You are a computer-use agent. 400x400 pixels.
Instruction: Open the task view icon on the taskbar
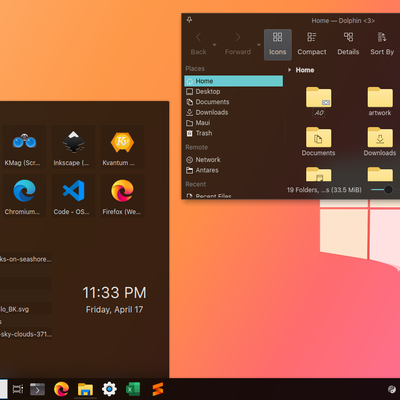pyautogui.click(x=18, y=389)
